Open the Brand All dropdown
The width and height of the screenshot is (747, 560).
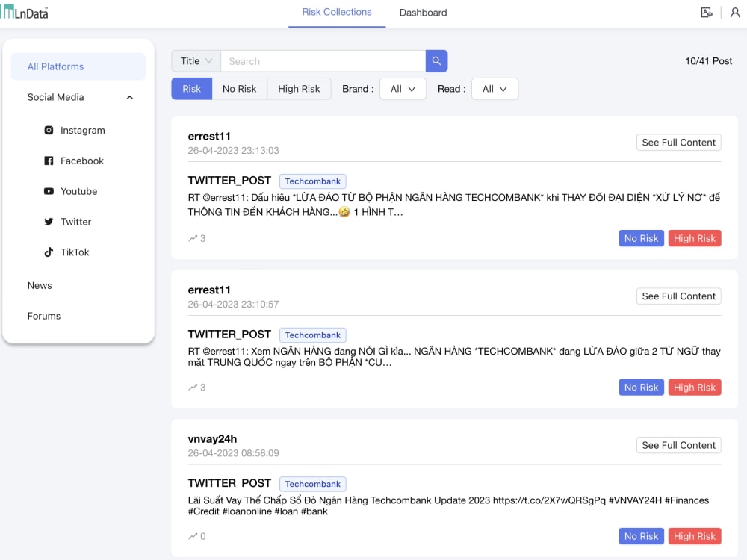pos(403,89)
